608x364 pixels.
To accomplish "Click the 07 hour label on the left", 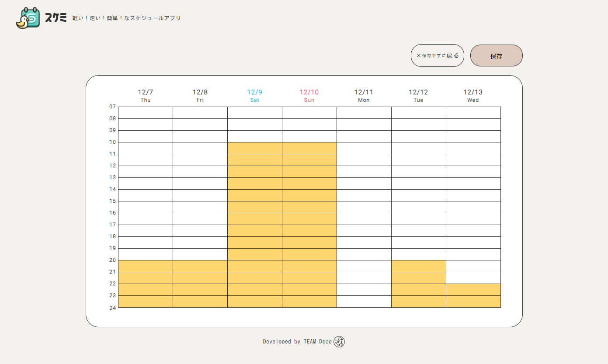I will coord(112,106).
